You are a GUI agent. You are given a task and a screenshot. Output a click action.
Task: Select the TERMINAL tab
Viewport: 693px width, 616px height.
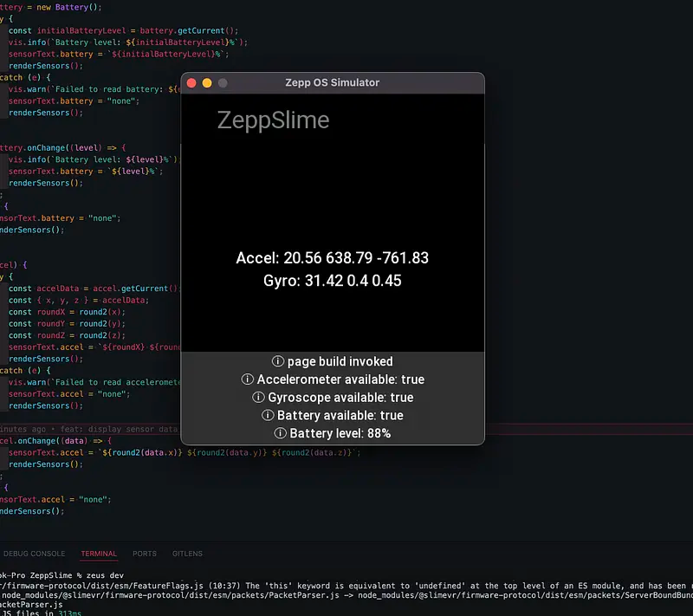(x=98, y=554)
